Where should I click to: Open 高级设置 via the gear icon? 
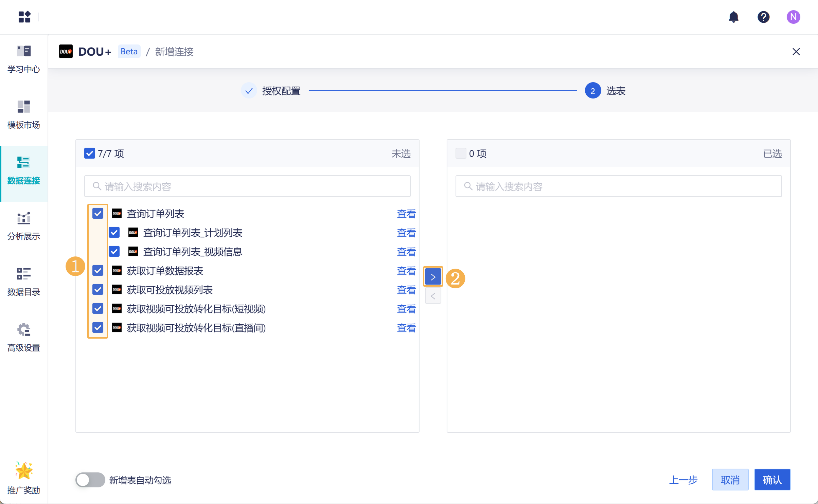pyautogui.click(x=23, y=337)
